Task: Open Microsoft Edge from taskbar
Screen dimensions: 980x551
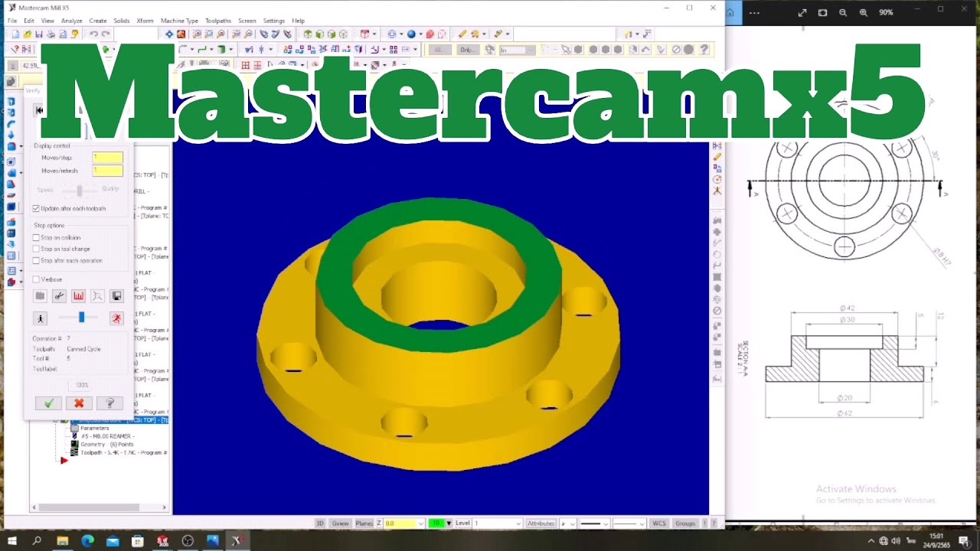Action: coord(87,541)
